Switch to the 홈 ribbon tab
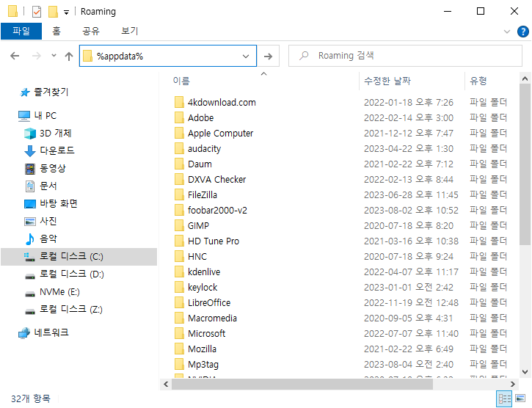 pos(57,32)
